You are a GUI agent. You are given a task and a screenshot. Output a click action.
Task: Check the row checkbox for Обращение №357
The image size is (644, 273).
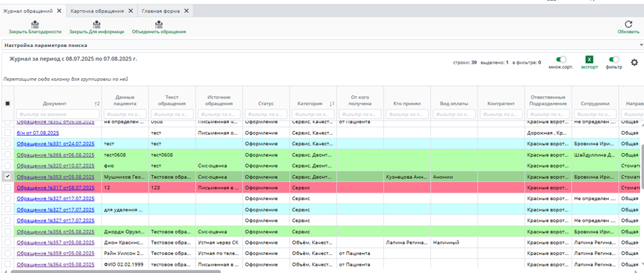(x=7, y=243)
